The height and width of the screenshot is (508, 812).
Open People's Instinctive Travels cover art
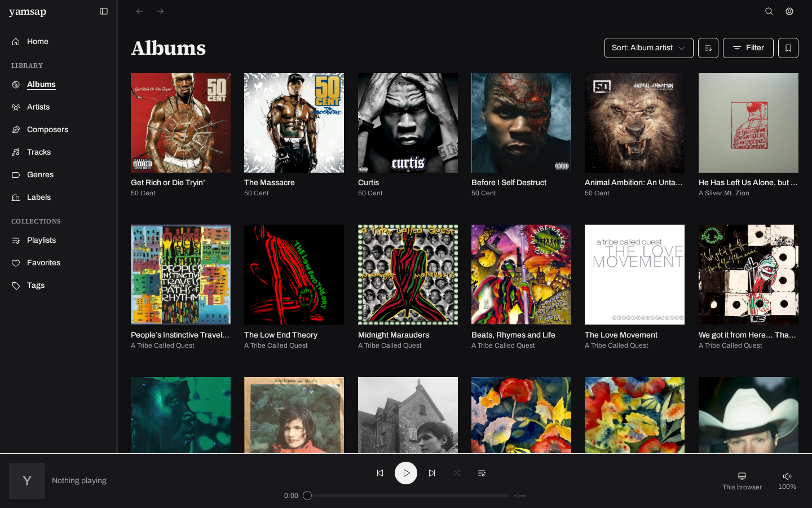point(180,275)
